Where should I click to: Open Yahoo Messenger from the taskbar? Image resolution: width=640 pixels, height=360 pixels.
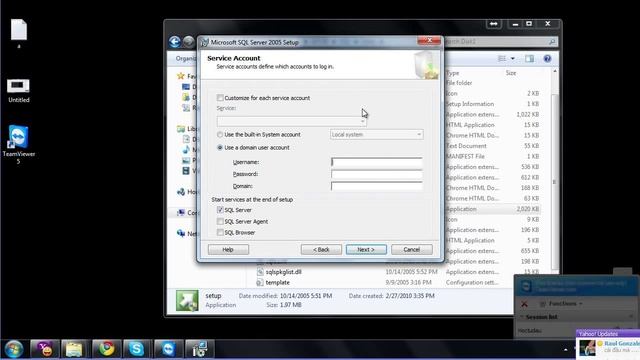click(45, 349)
